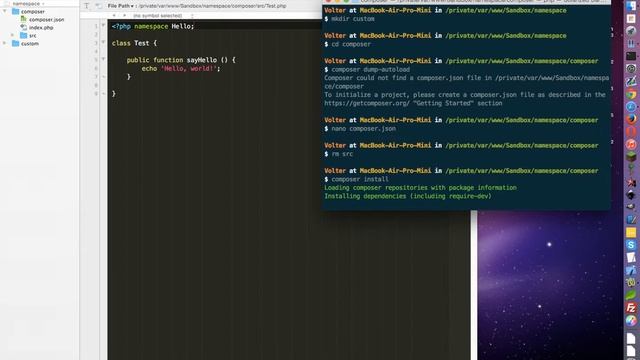The height and width of the screenshot is (360, 640).
Task: Select composer.json in the file tree
Action: tap(46, 20)
